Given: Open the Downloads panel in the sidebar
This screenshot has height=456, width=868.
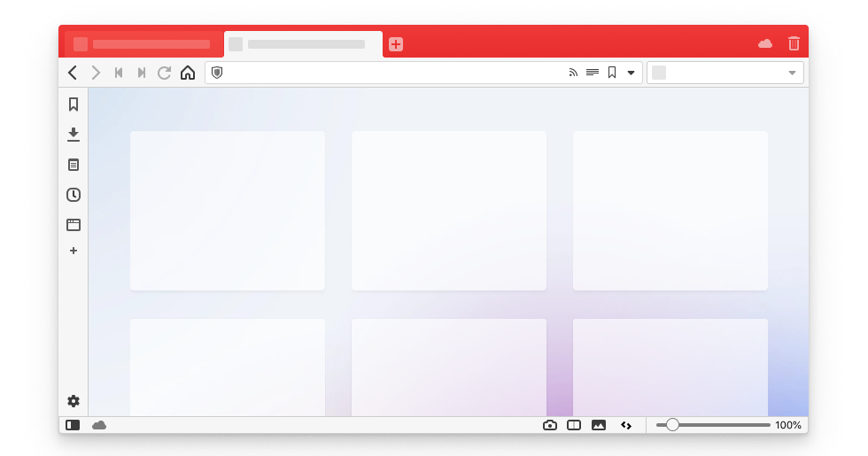Looking at the screenshot, I should [74, 135].
